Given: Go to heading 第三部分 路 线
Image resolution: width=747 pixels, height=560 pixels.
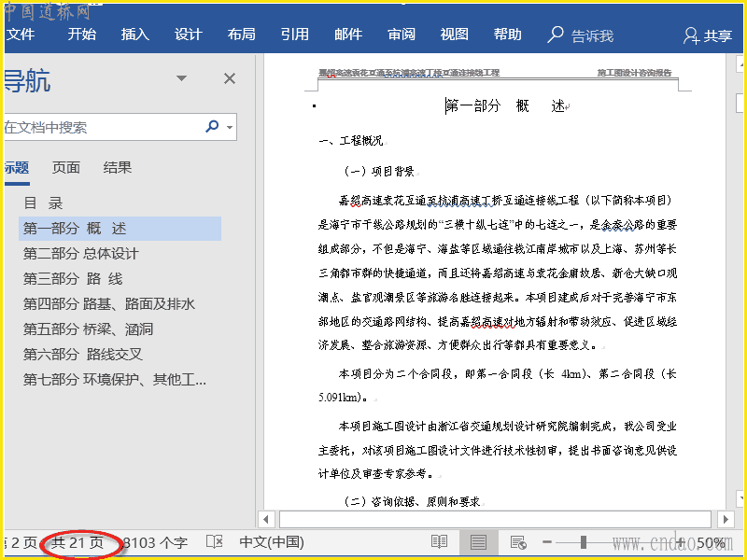Looking at the screenshot, I should tap(73, 279).
